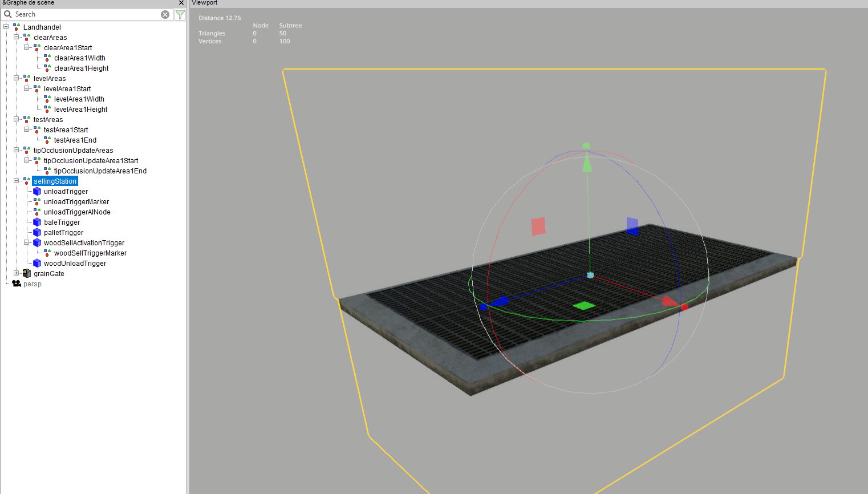868x494 pixels.
Task: Click the blue cube icon of baleTrigger
Action: pyautogui.click(x=37, y=222)
